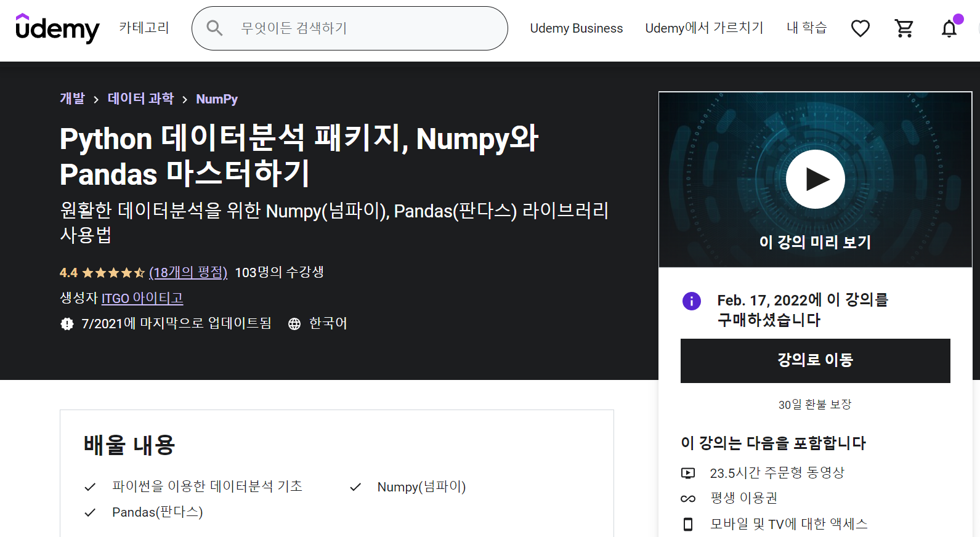Click the 파이썬을 이용한 데이터분석 기초 item
The image size is (980, 537).
pos(208,487)
